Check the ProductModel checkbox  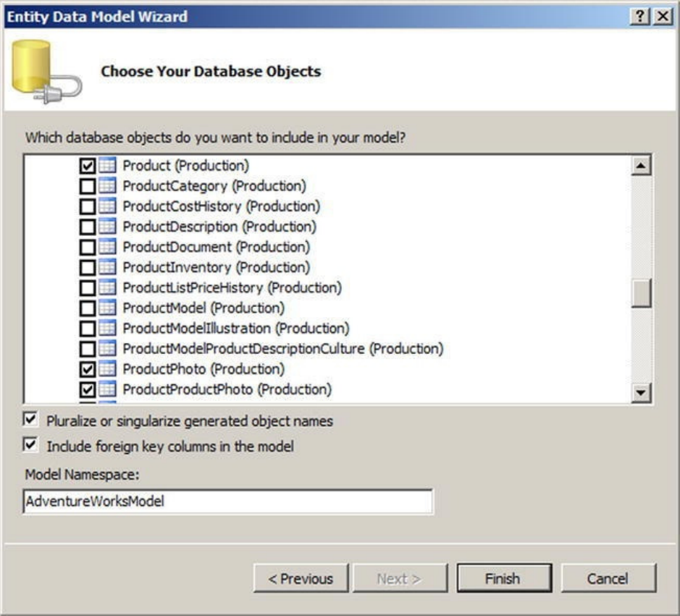88,308
